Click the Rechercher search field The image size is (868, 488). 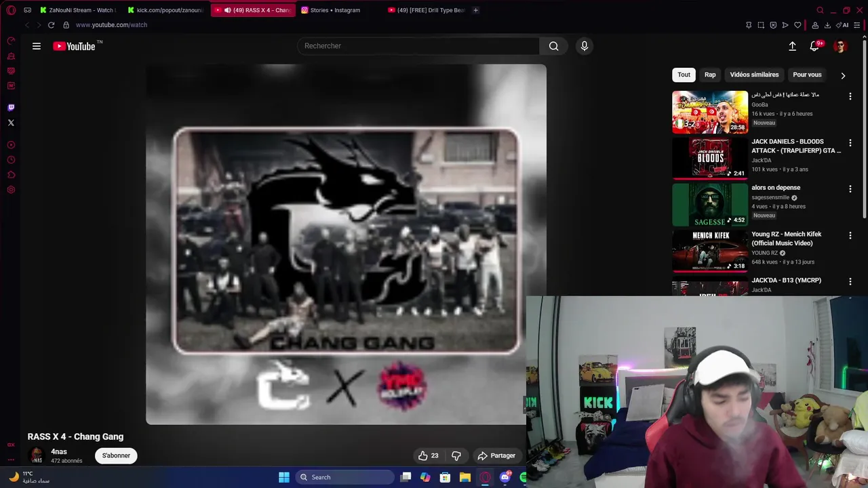418,46
